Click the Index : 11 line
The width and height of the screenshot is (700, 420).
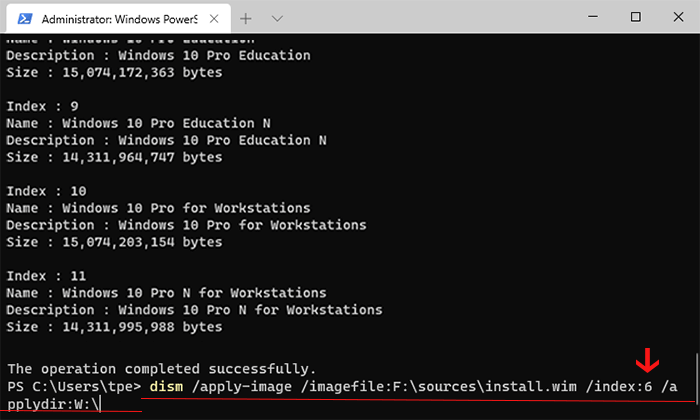point(46,276)
